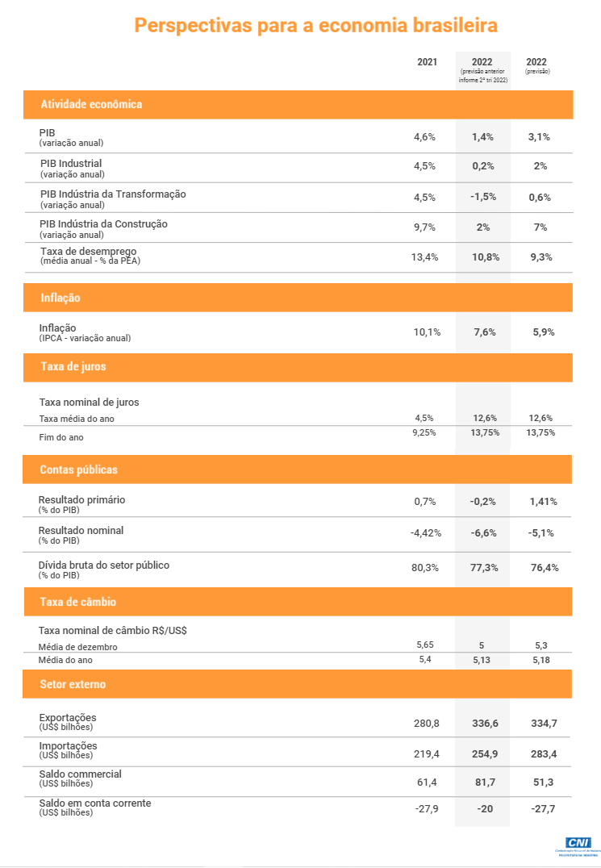Viewport: 601px width, 868px height.
Task: Click the 2022 previsão anterior column heading
Action: [x=482, y=69]
